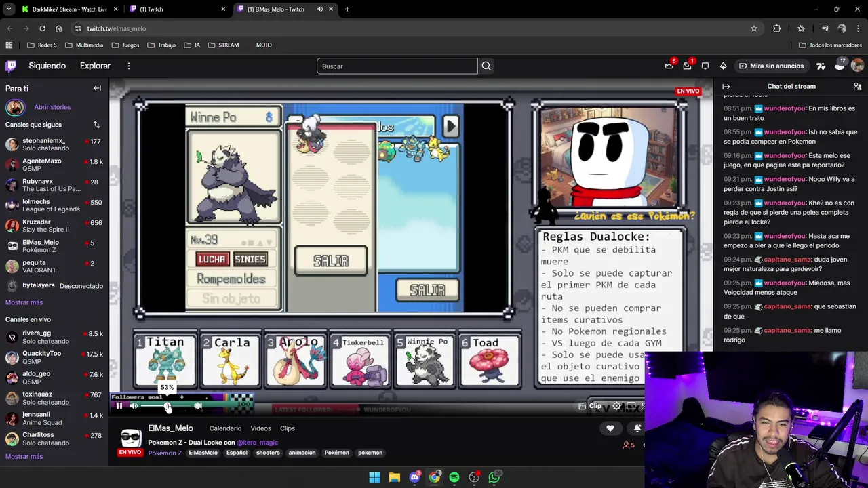Pause the stream playback
This screenshot has width=868, height=488.
(119, 406)
